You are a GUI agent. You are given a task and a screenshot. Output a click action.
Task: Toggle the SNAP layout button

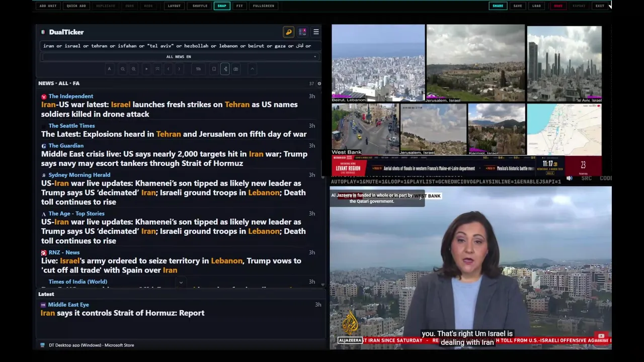coord(222,6)
